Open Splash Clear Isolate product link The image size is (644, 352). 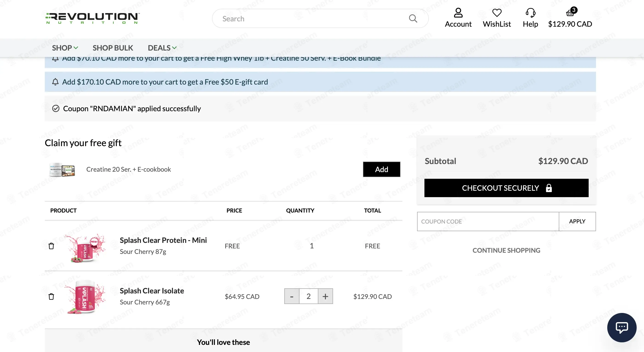coord(152,291)
